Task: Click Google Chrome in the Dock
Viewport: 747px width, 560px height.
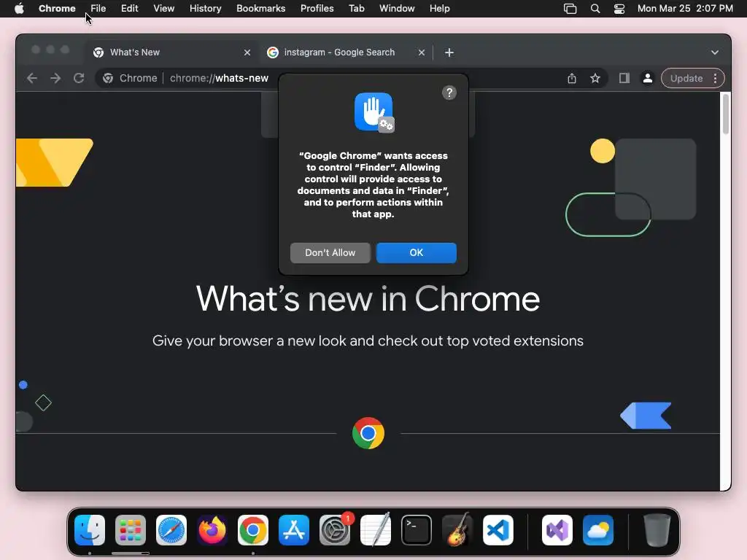Action: [253, 530]
